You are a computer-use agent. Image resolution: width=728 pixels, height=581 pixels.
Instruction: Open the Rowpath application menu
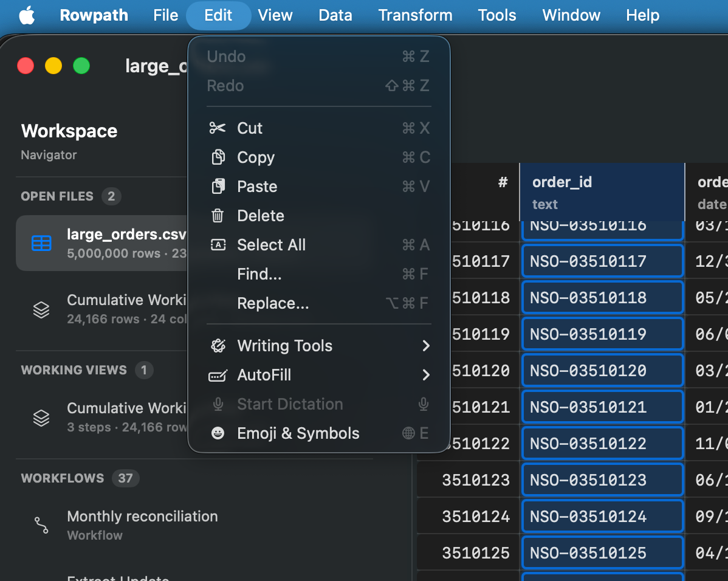click(94, 15)
